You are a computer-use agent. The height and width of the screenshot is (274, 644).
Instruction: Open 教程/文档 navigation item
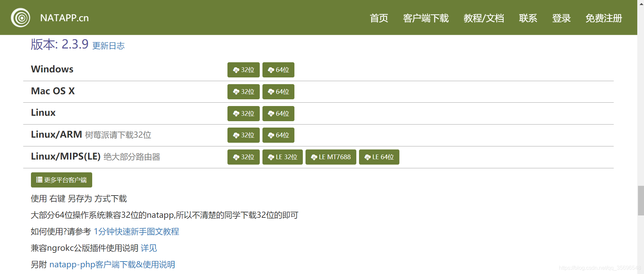pyautogui.click(x=484, y=18)
